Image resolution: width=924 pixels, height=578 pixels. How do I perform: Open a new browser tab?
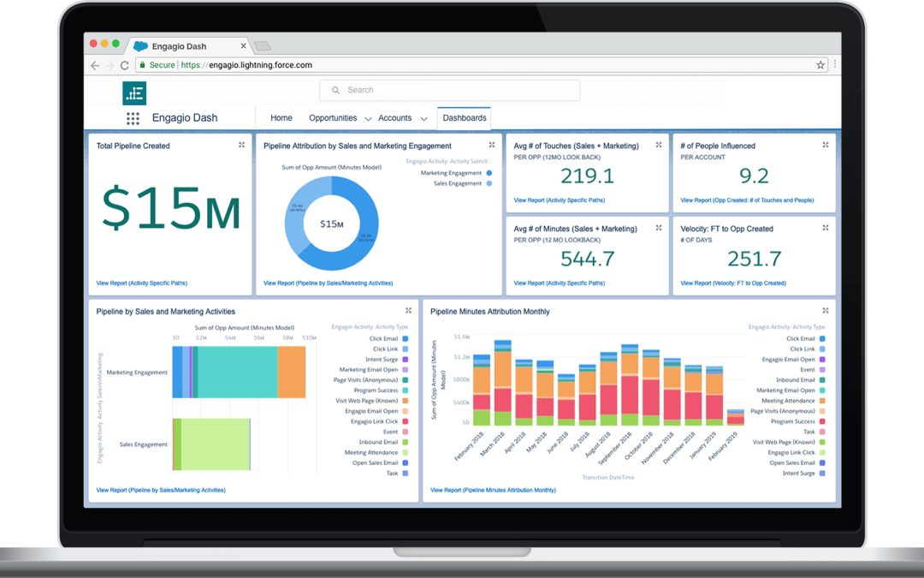[x=263, y=46]
